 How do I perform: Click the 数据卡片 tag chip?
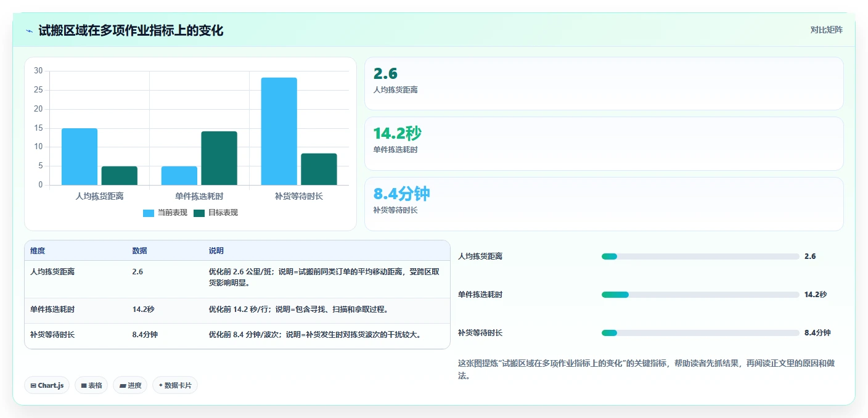tap(175, 385)
